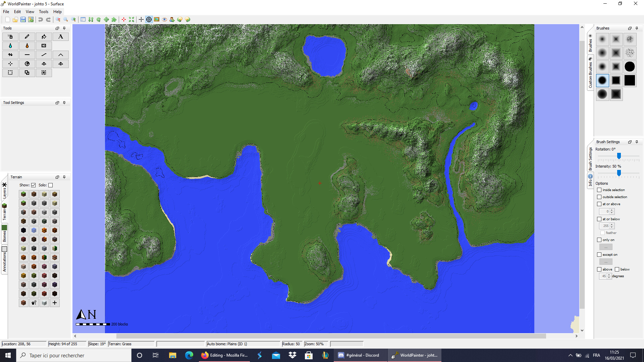
Task: Select the Flood fill tool
Action: point(44,37)
